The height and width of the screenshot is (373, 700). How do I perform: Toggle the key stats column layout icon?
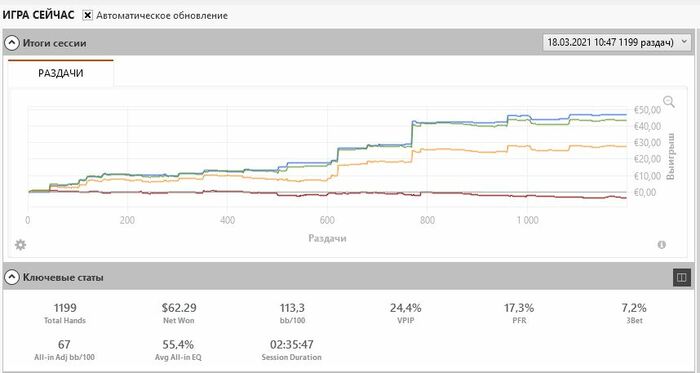tap(682, 278)
